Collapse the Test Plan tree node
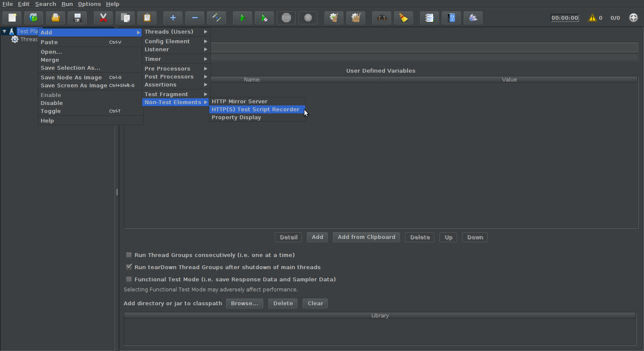Image resolution: width=644 pixels, height=351 pixels. coord(4,31)
